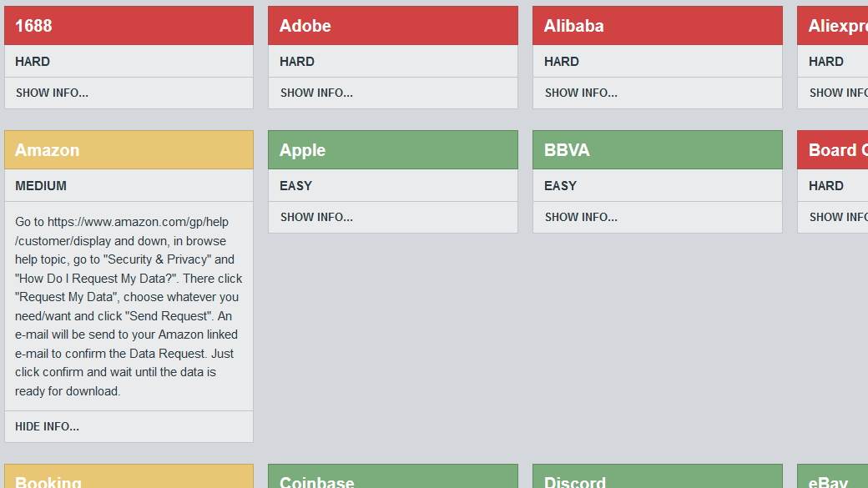868x488 pixels.
Task: Click the green eBay card header
Action: pyautogui.click(x=832, y=478)
